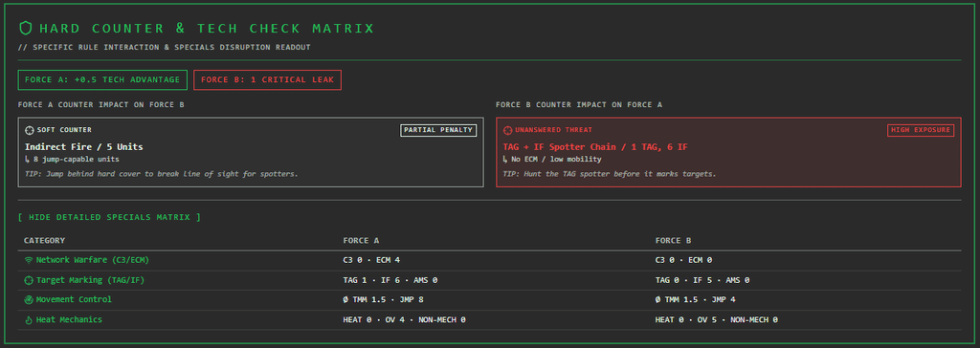The image size is (980, 348).
Task: Click the crosshair icon for Target Marking
Action: click(28, 280)
